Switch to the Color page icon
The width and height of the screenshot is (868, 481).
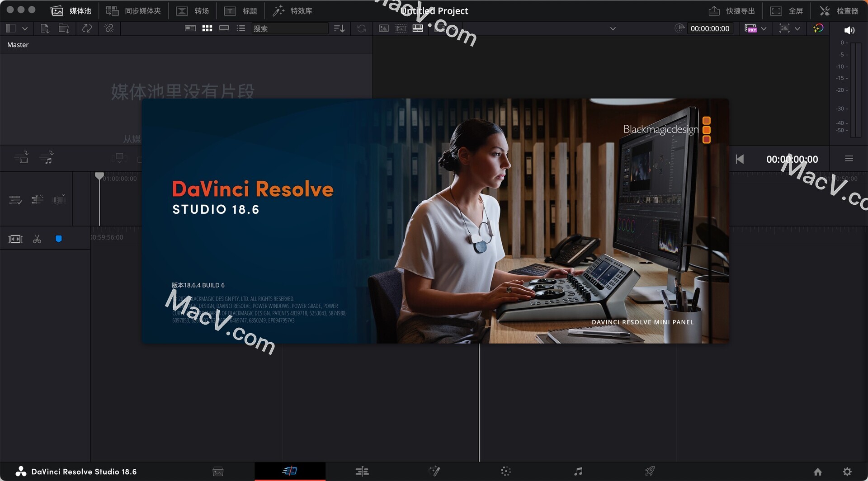pyautogui.click(x=506, y=472)
